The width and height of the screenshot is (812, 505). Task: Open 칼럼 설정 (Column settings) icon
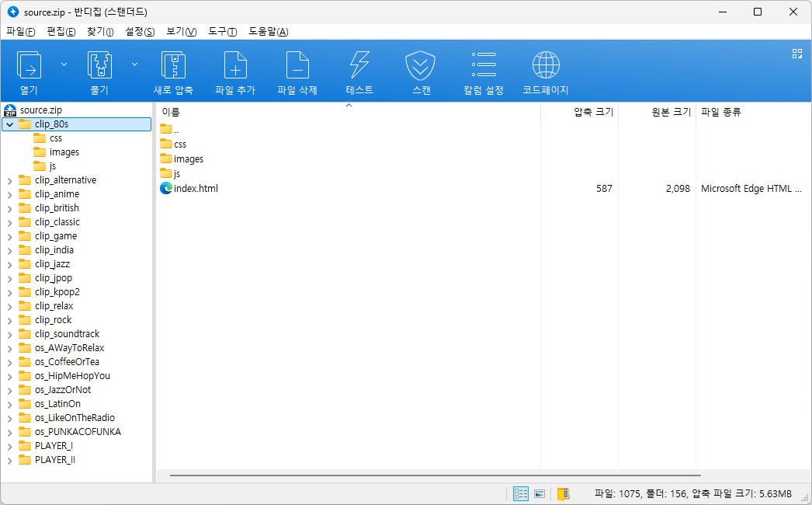click(x=484, y=64)
